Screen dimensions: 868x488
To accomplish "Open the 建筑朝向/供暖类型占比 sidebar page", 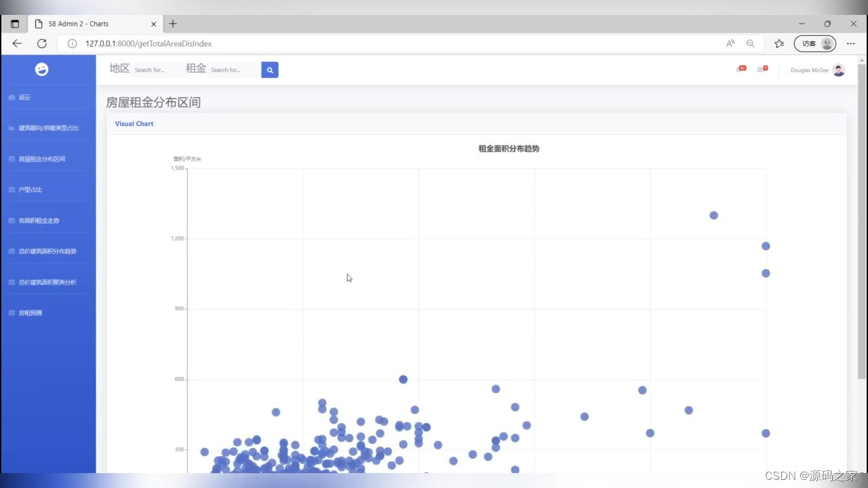I will (x=48, y=128).
